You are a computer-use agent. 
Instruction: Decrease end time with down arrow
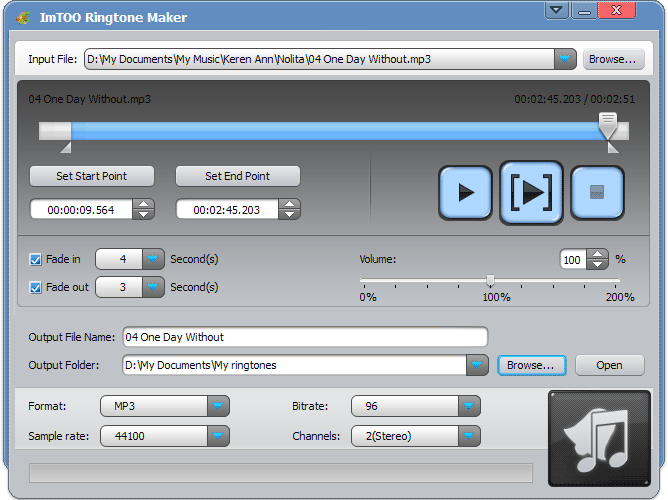coord(290,214)
